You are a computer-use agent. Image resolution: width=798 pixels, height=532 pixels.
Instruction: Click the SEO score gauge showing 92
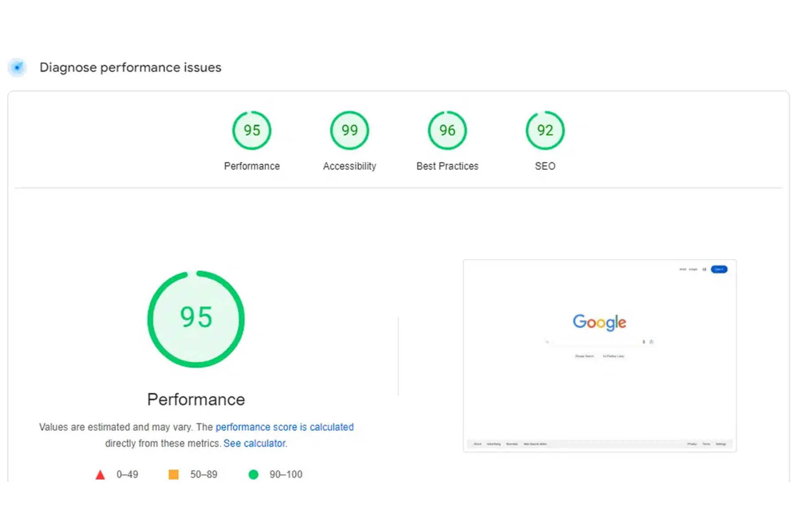pos(545,130)
